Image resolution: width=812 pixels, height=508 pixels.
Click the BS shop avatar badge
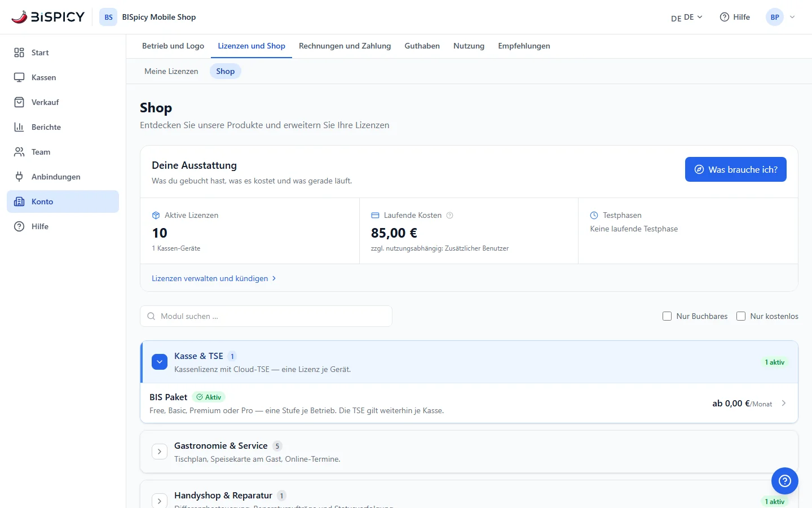pyautogui.click(x=108, y=17)
